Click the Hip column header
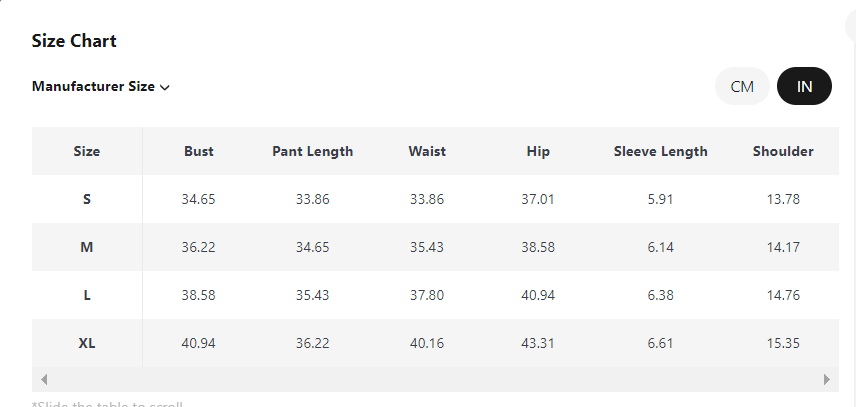 (538, 152)
